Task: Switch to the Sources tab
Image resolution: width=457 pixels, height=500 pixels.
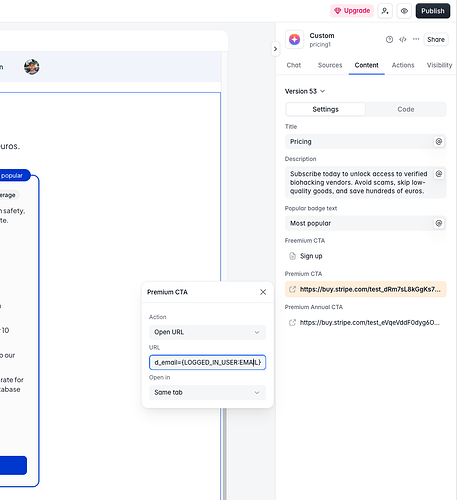Action: tap(330, 65)
